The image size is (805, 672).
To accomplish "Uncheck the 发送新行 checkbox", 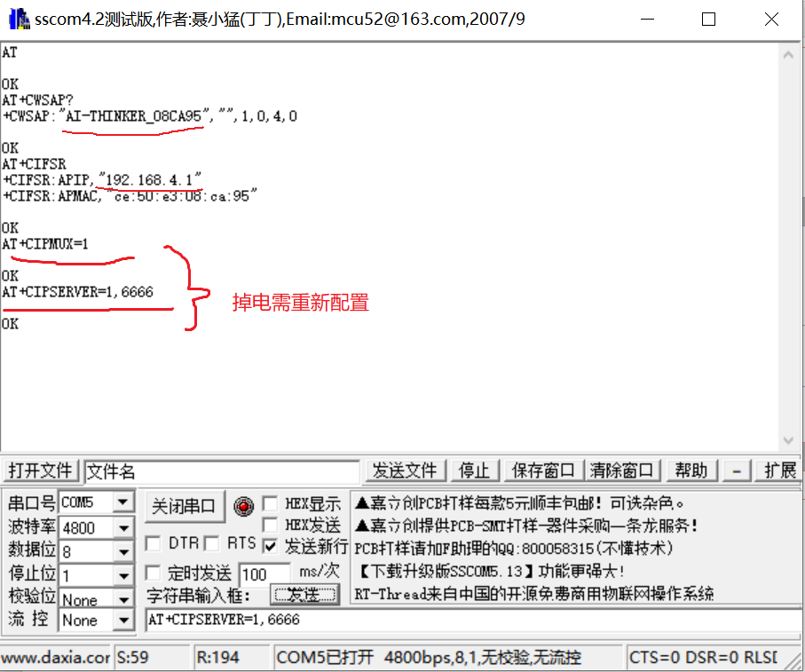I will tap(270, 546).
